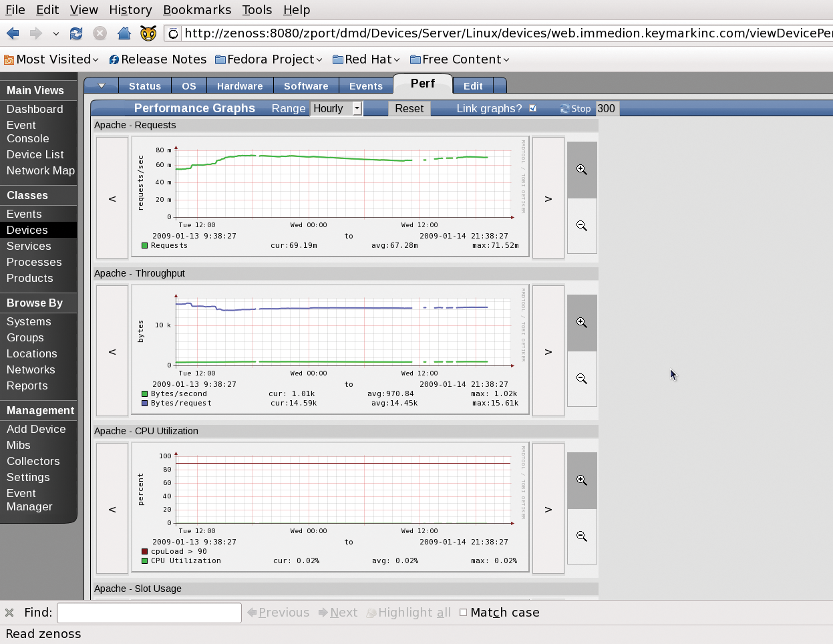Open the View menu
This screenshot has width=833, height=644.
coord(84,10)
